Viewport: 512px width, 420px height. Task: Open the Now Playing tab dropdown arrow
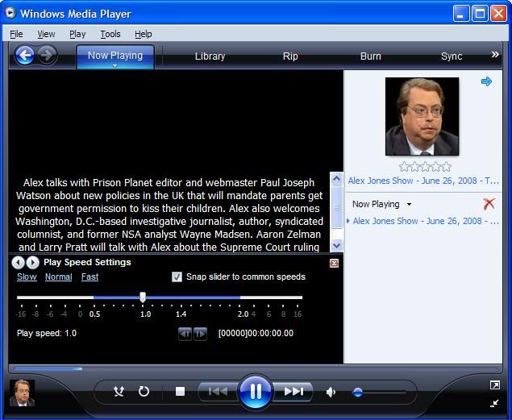pyautogui.click(x=114, y=65)
